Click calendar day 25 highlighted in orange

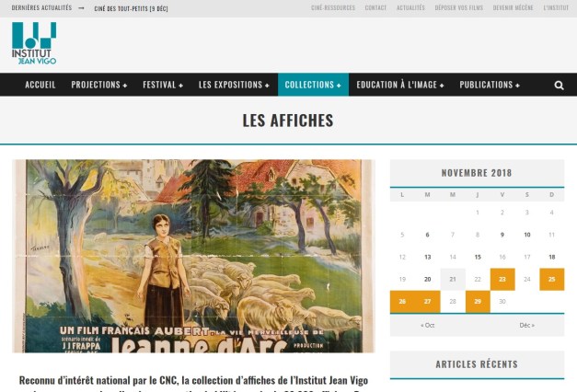point(551,280)
